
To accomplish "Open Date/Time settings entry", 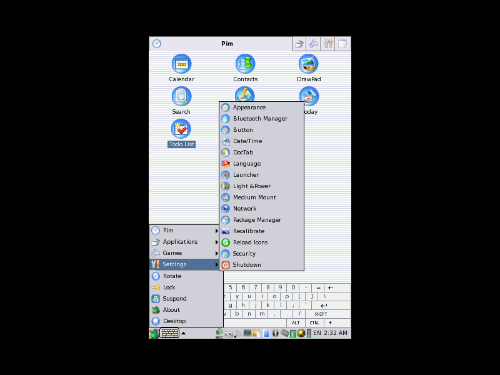I will click(262, 141).
